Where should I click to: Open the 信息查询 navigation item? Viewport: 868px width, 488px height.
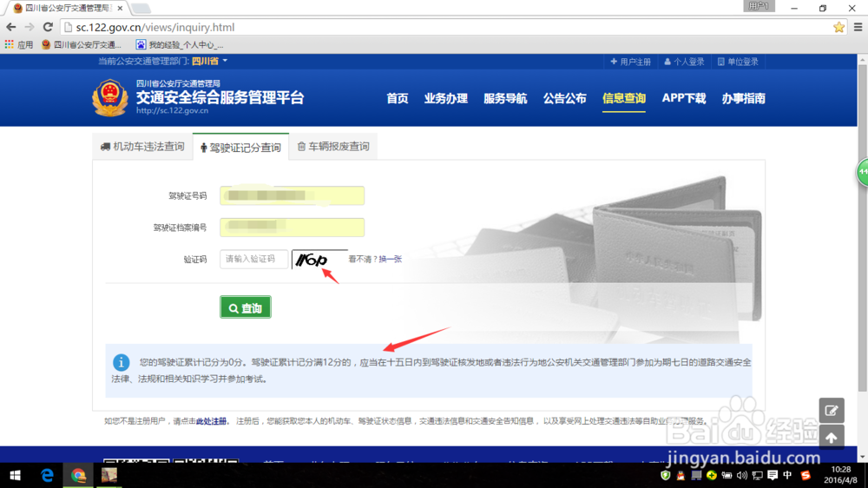pyautogui.click(x=624, y=99)
